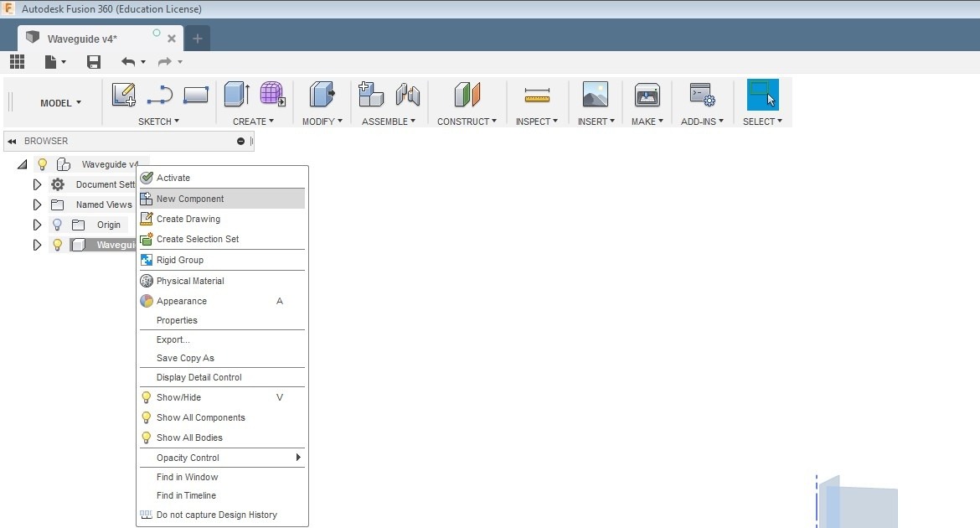Select the sketch Line tool
The height and width of the screenshot is (528, 980).
(159, 95)
